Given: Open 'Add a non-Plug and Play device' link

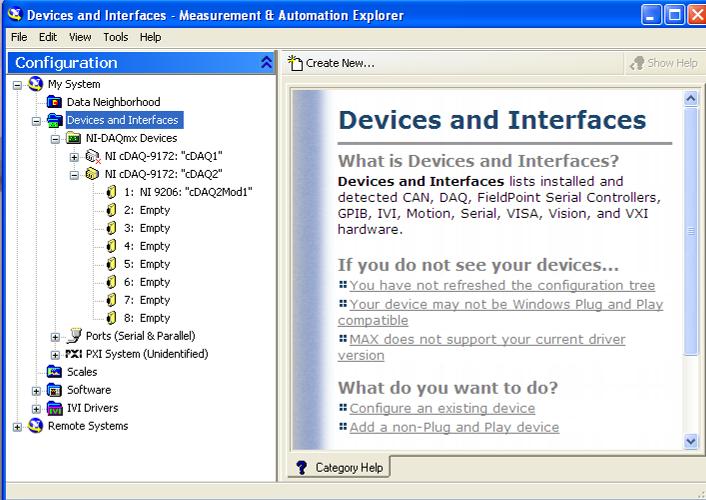Looking at the screenshot, I should point(454,427).
